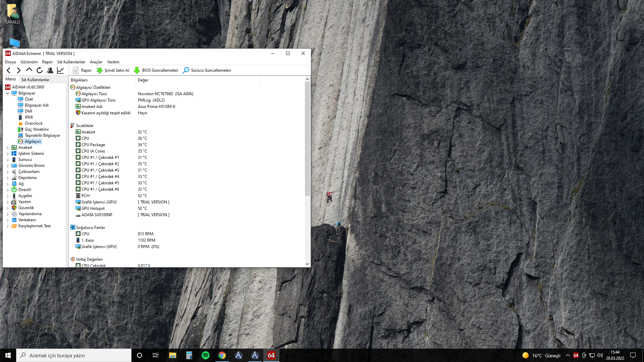Open the Windows Start menu

point(8,355)
